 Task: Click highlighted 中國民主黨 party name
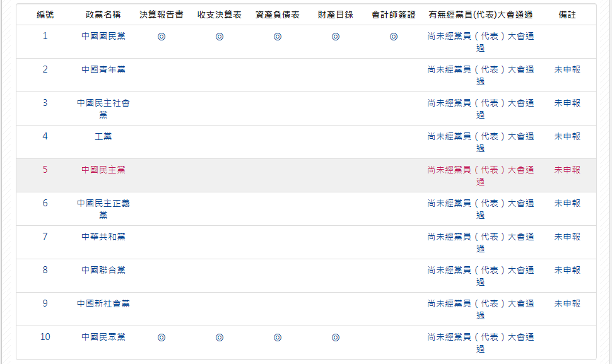103,170
